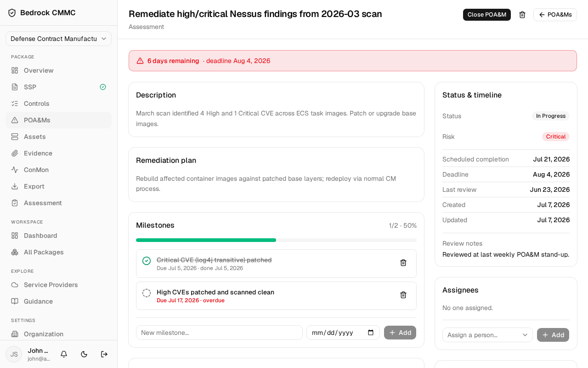Click the New milestone text field
This screenshot has height=368, width=588.
[x=219, y=333]
